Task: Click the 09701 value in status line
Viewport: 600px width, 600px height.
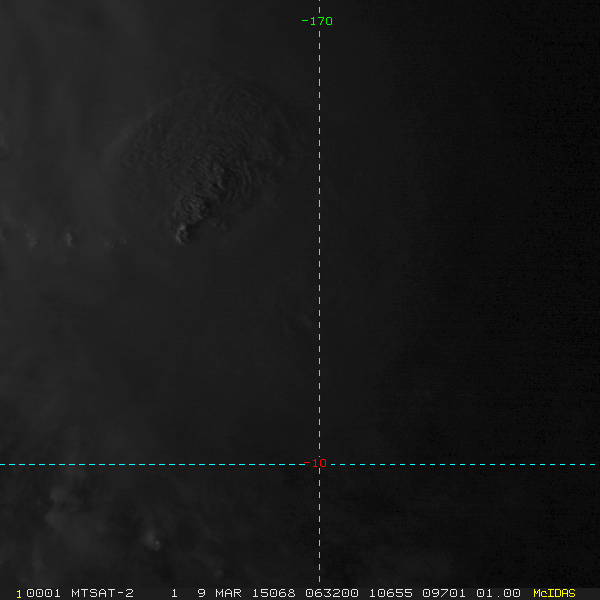Action: 444,593
